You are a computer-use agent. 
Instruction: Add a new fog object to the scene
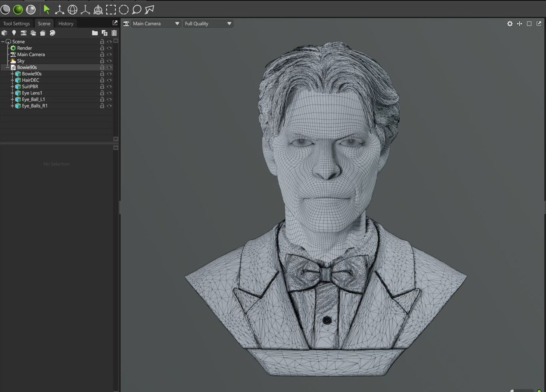(33, 33)
